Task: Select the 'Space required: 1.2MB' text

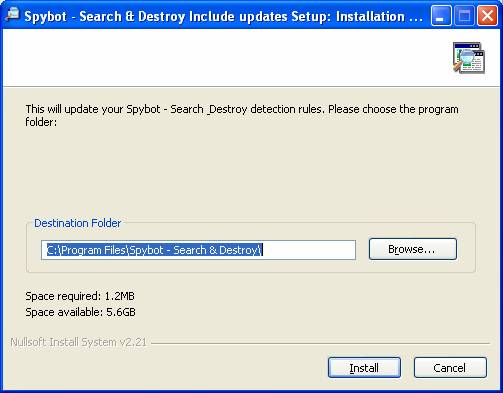Action: (x=80, y=296)
